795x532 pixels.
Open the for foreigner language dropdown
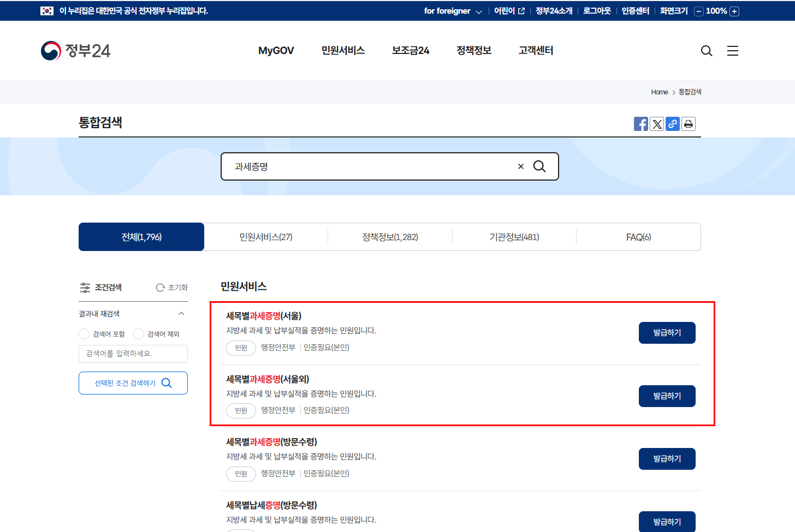coord(453,10)
